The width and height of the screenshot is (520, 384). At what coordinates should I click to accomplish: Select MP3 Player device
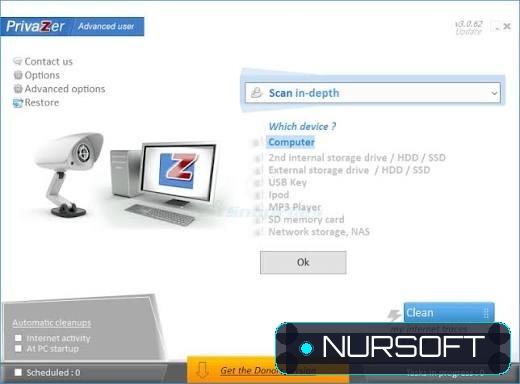pyautogui.click(x=295, y=207)
